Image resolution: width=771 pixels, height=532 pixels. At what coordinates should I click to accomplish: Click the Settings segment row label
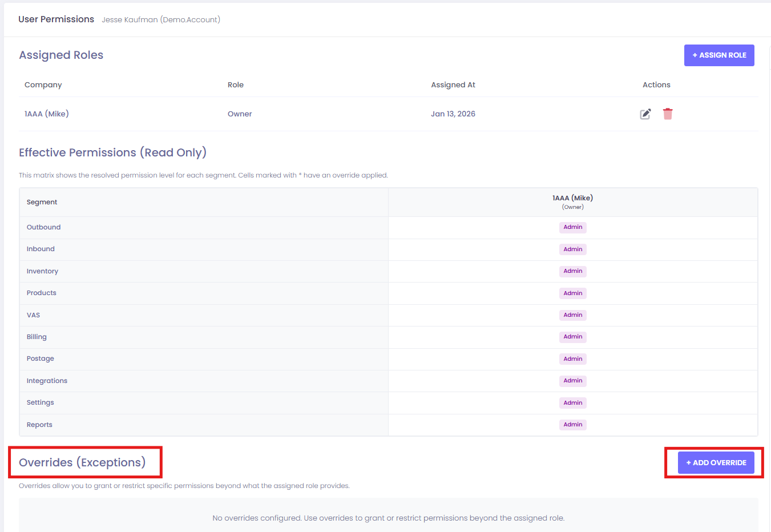point(40,402)
